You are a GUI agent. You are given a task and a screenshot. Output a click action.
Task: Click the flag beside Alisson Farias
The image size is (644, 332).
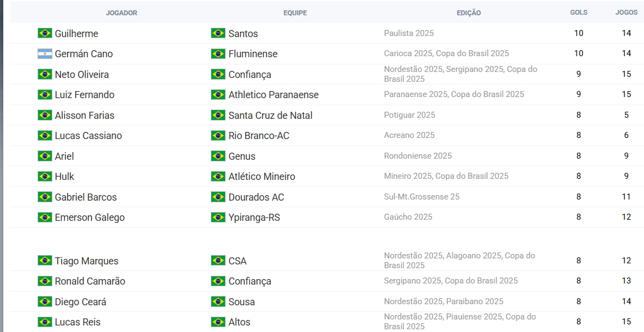(x=45, y=115)
